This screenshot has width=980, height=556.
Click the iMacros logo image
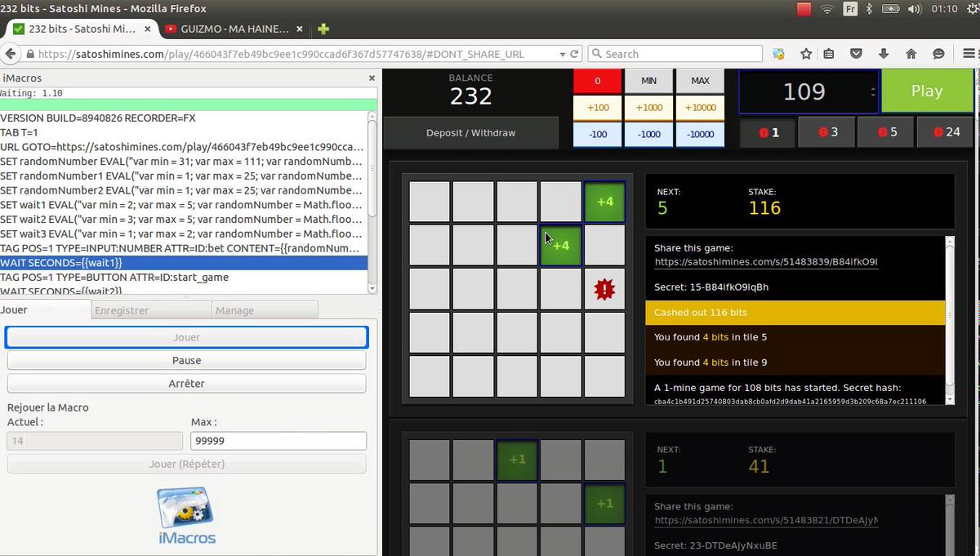(187, 515)
